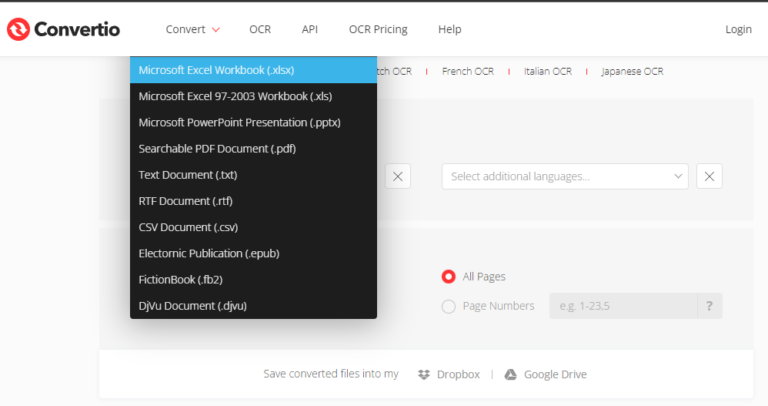Clear the additional languages selection
This screenshot has height=406, width=768.
coord(710,176)
